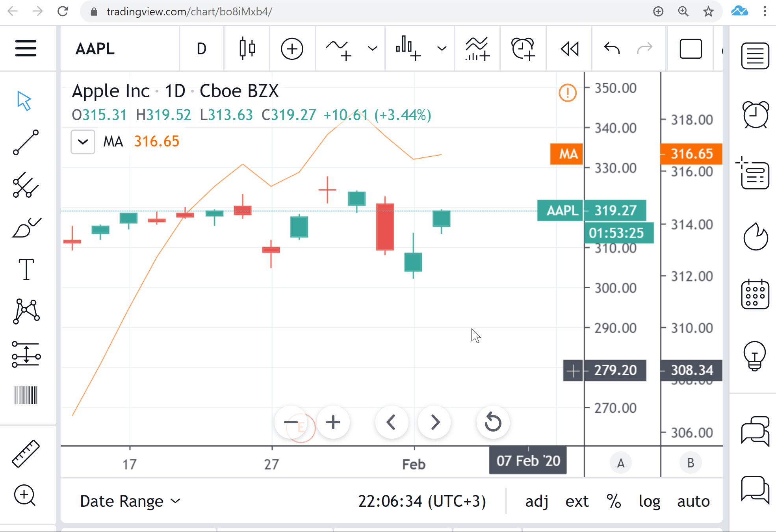Screen dimensions: 776x532
Task: Toggle the log scale option
Action: coord(649,501)
